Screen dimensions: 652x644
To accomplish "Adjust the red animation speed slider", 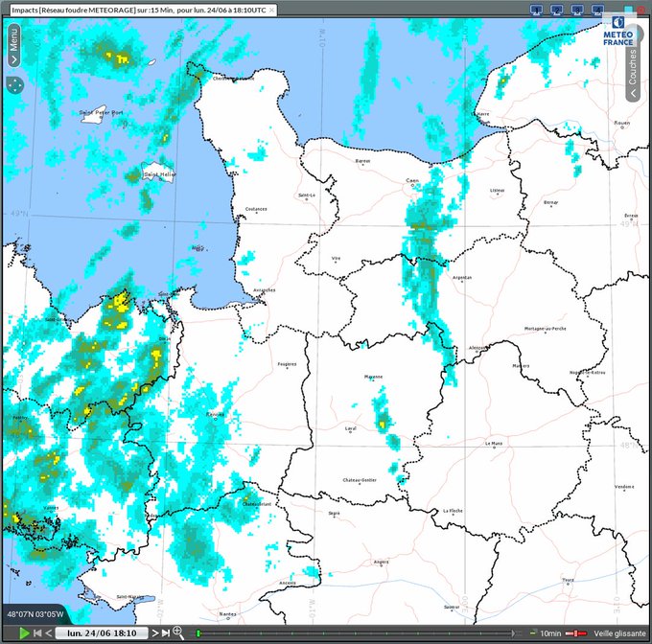I will tap(576, 633).
